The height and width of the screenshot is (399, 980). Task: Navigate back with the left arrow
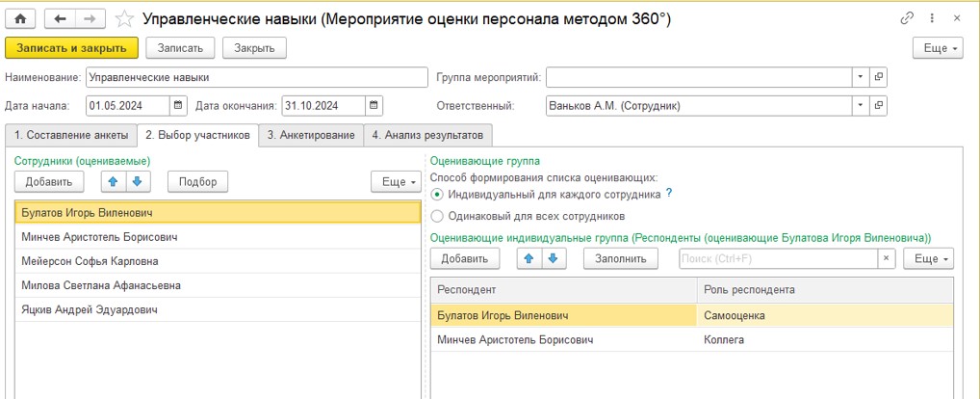60,18
